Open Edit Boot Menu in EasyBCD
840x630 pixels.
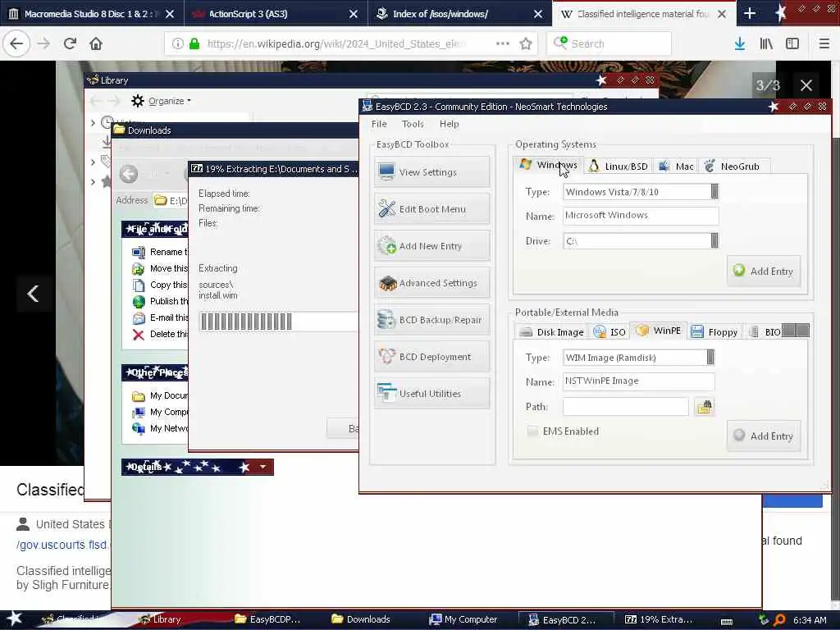[431, 209]
